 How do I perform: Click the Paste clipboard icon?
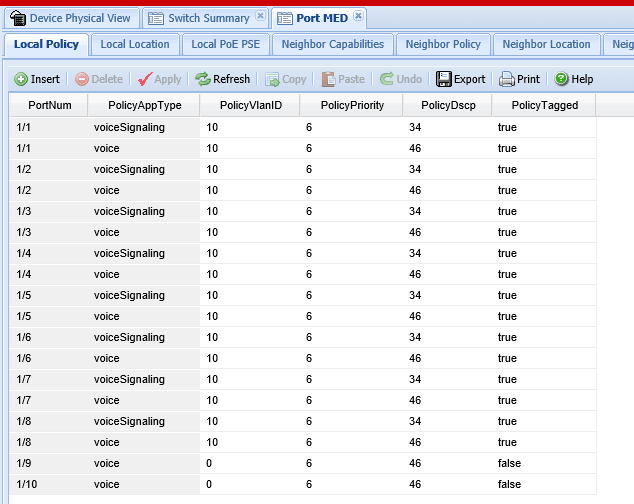328,79
